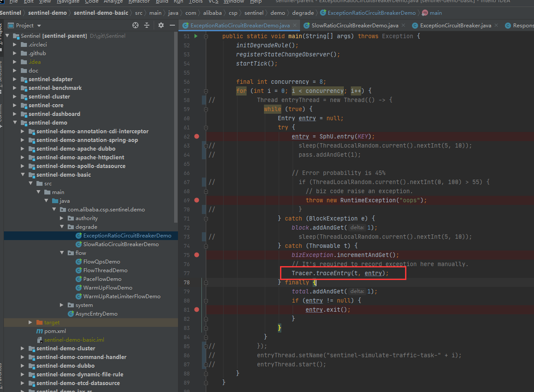Click the 'degrade' breadcrumb segment

tap(304, 13)
